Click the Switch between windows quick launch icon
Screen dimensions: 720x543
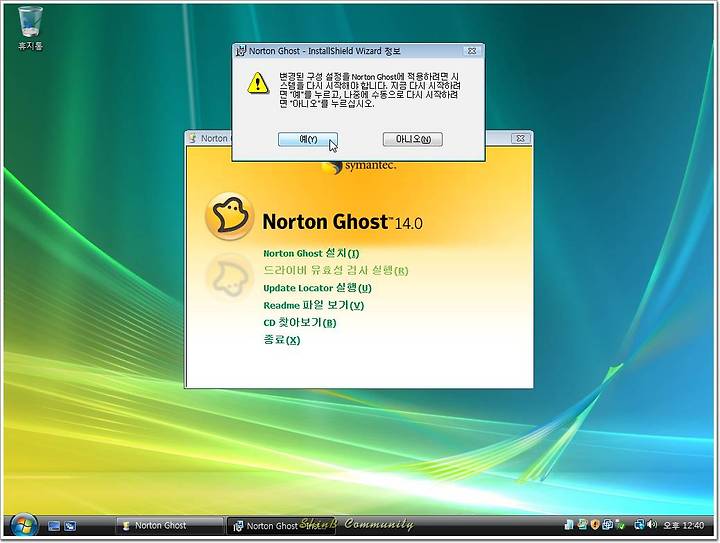[x=70, y=526]
